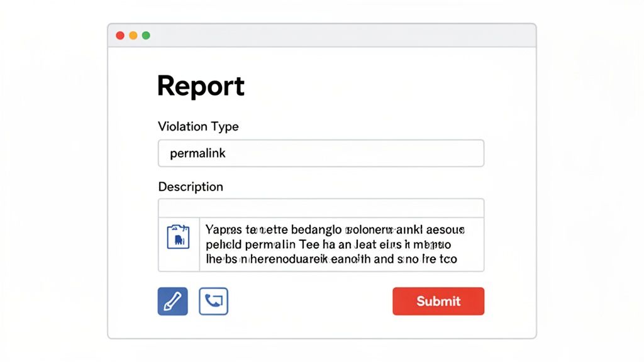The height and width of the screenshot is (362, 644).
Task: Maximize the window using the green dot
Action: point(146,36)
